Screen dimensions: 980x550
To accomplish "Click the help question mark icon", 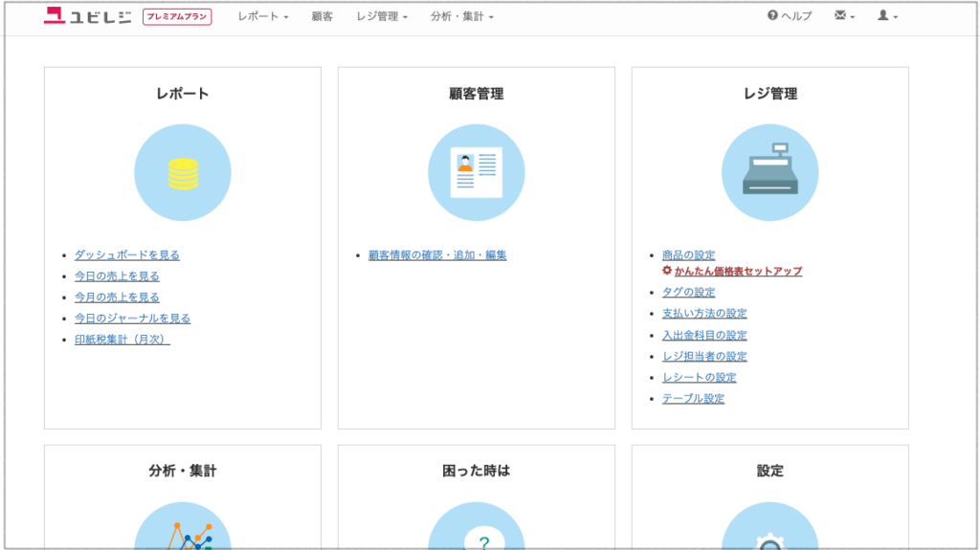I will [x=772, y=15].
